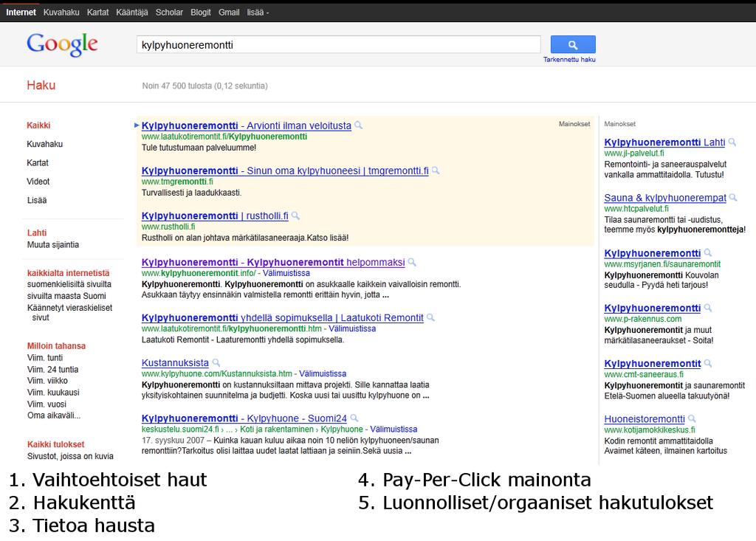The height and width of the screenshot is (541, 756).
Task: Select Kuvahaku in the left sidebar
Action: coord(45,144)
